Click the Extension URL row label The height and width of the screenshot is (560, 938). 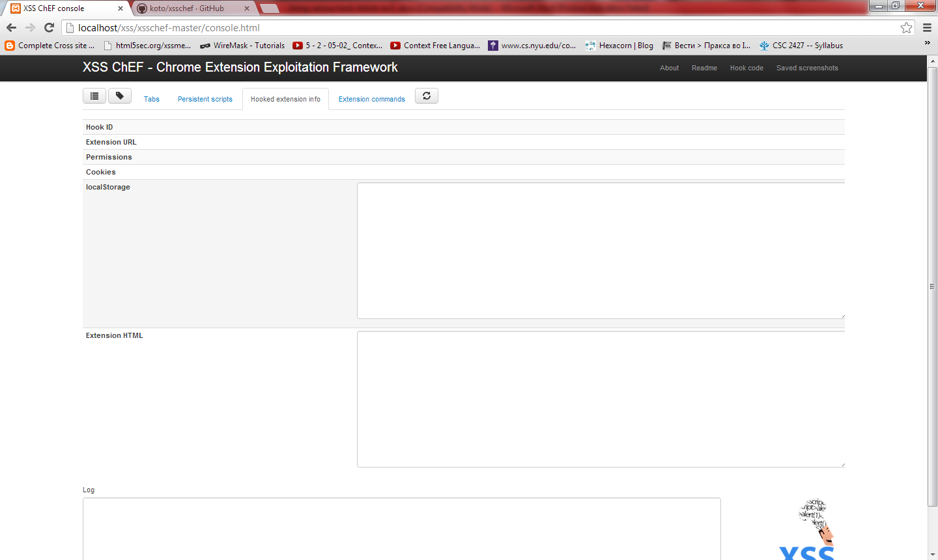(x=111, y=142)
